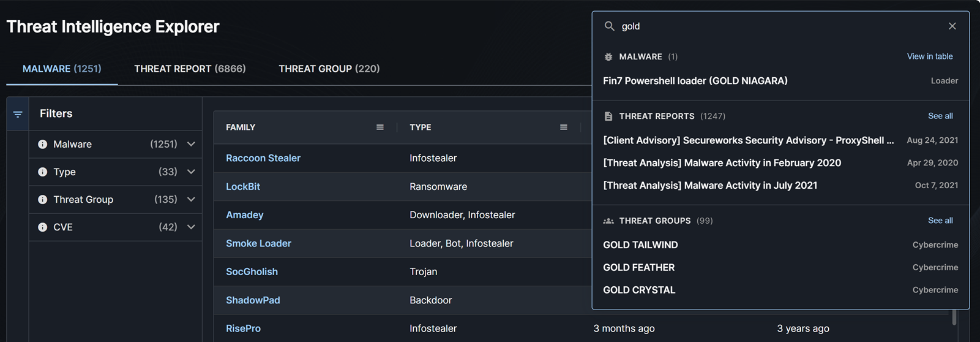Viewport: 980px width, 342px height.
Task: Switch to the THREAT GROUP tab
Action: coord(329,69)
